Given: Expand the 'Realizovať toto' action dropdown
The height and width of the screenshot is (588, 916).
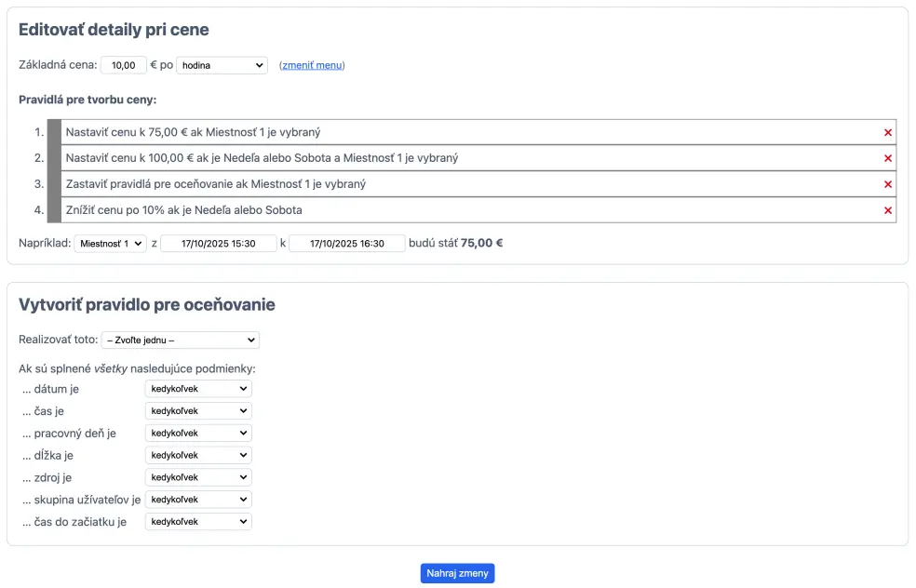Looking at the screenshot, I should [180, 341].
